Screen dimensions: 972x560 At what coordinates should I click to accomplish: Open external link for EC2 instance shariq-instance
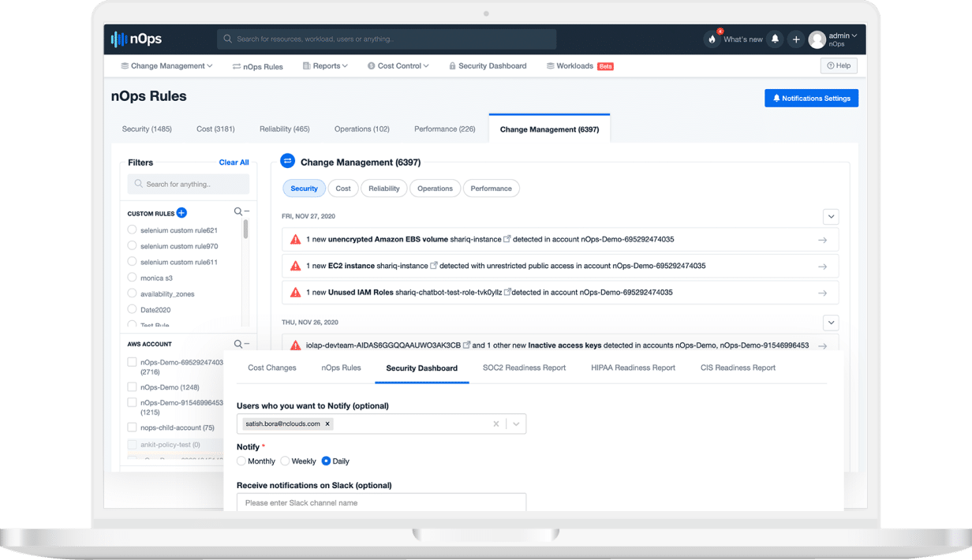pos(434,266)
